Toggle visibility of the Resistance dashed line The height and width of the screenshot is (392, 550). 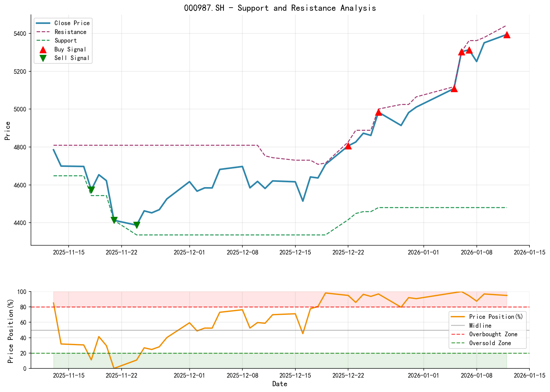70,32
